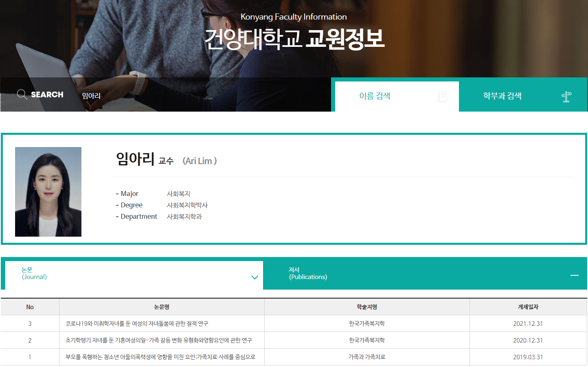Click the date 2020.12.31
Viewport: 588px width, 367px height.
click(x=528, y=341)
